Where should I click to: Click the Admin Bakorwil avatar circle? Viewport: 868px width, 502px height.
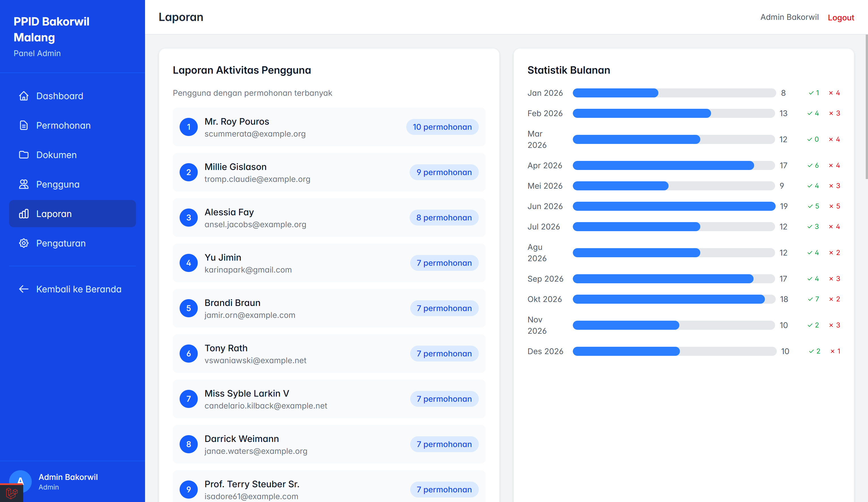pyautogui.click(x=20, y=481)
